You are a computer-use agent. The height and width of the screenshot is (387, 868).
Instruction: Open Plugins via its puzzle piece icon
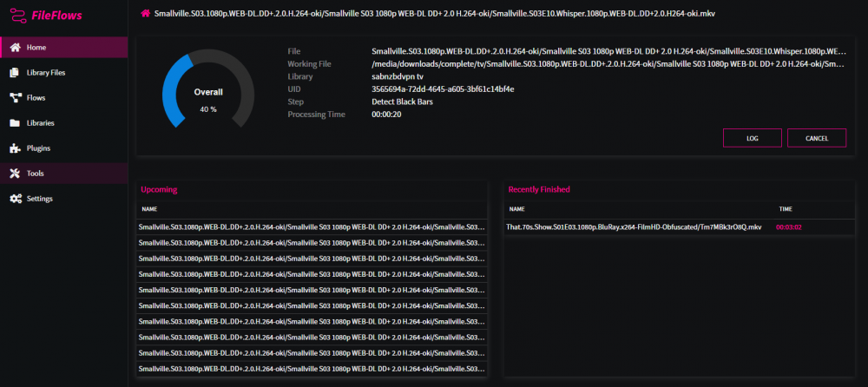[16, 148]
